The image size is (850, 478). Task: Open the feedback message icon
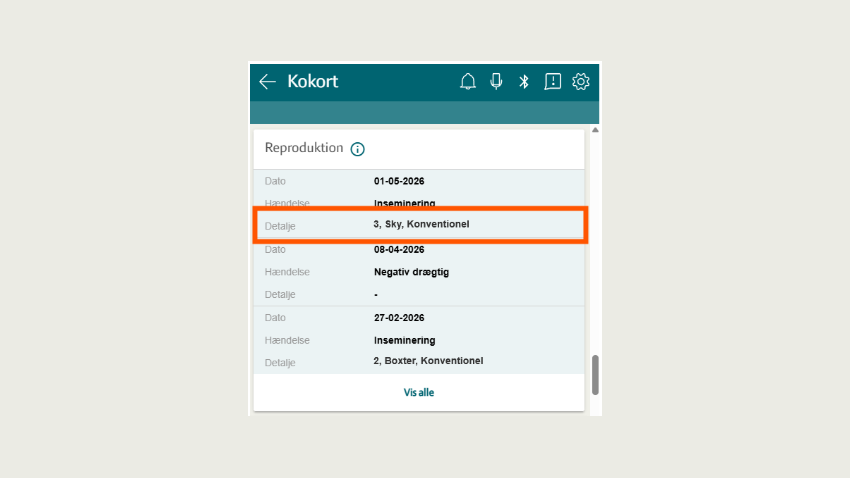(x=552, y=81)
